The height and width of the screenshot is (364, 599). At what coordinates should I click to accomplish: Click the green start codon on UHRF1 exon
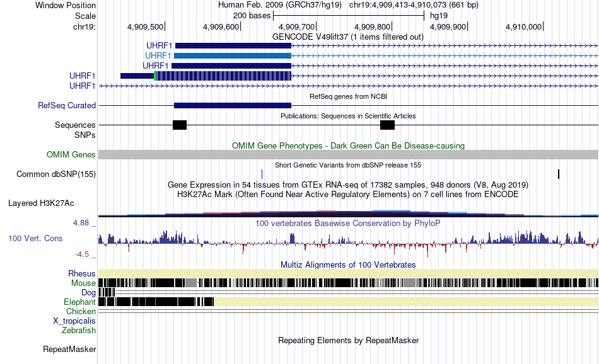click(x=154, y=76)
